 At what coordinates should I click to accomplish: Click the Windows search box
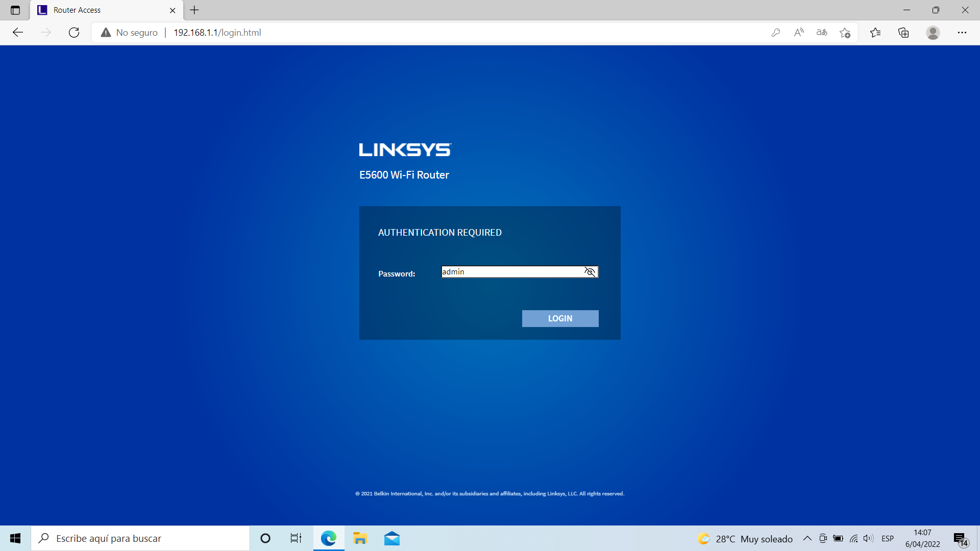coord(140,539)
